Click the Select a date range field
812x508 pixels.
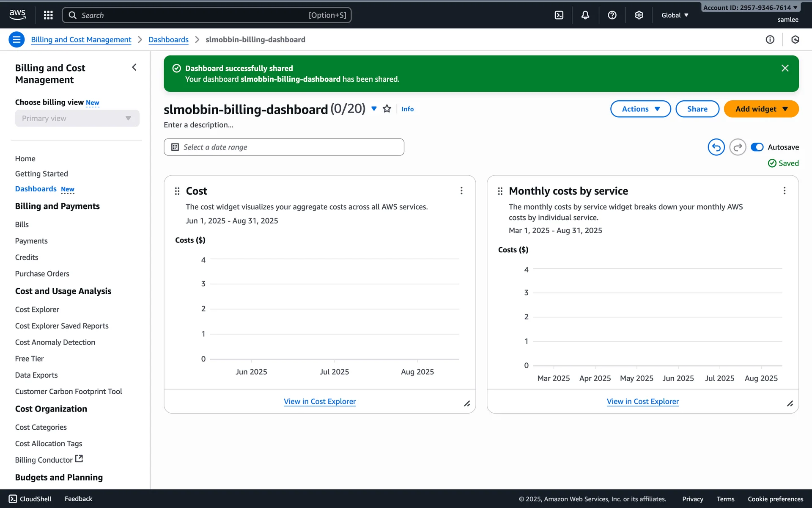coord(283,147)
